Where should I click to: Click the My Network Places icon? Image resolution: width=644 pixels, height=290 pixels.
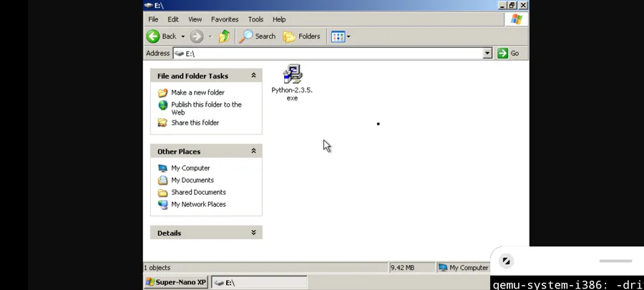163,204
